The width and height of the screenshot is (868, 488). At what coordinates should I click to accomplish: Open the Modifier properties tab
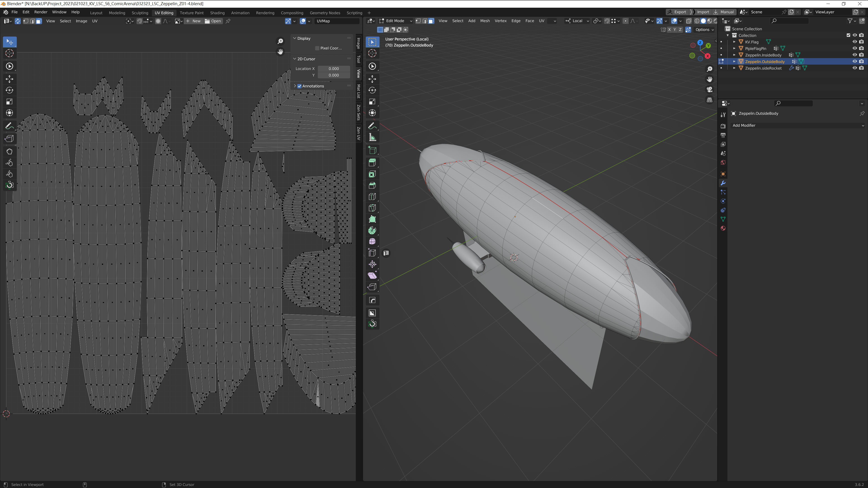click(x=723, y=183)
